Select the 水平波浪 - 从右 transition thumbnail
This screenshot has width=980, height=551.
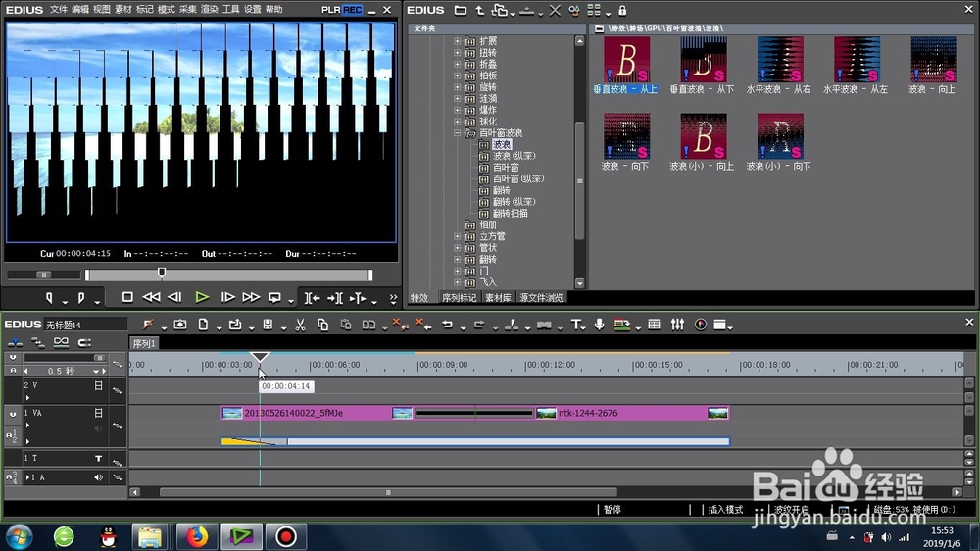pos(780,60)
